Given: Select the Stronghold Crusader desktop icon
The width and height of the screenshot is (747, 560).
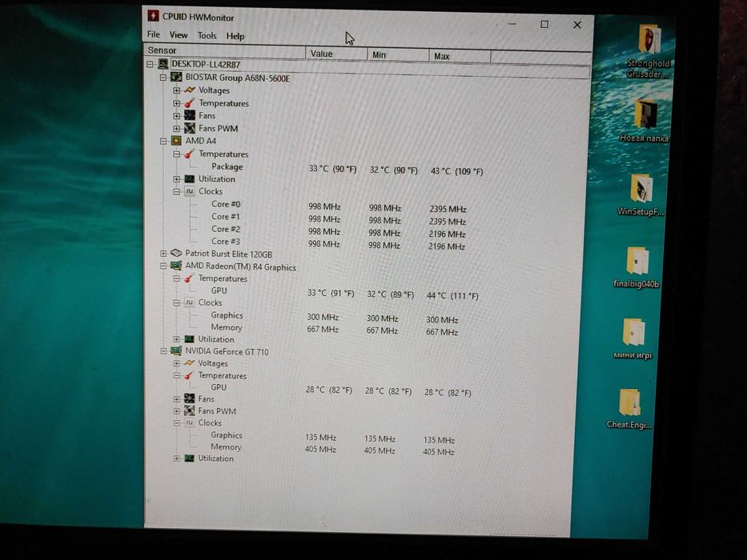Looking at the screenshot, I should pos(647,51).
